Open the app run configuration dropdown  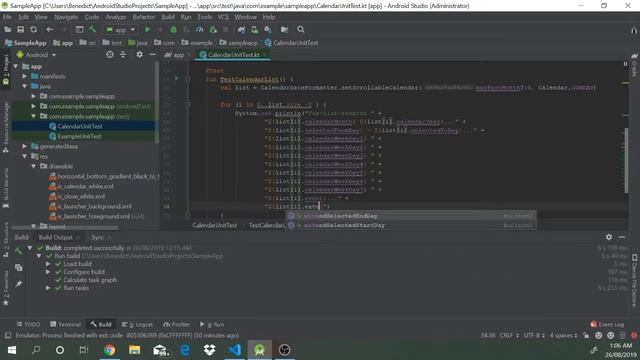coord(121,29)
